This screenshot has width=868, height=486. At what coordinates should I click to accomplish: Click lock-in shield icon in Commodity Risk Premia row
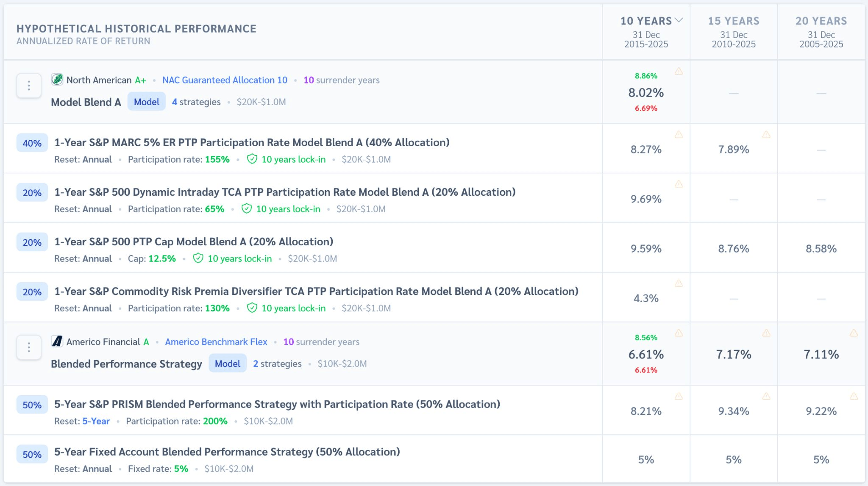pos(252,308)
